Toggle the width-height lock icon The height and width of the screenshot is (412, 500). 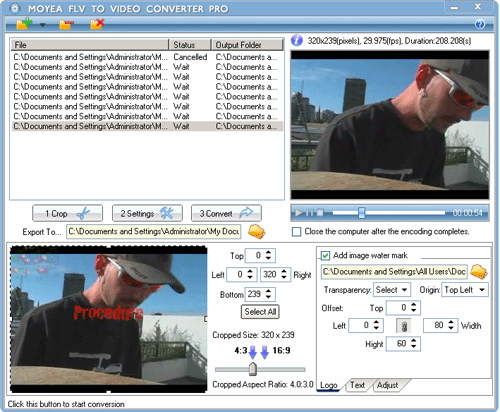pyautogui.click(x=404, y=326)
